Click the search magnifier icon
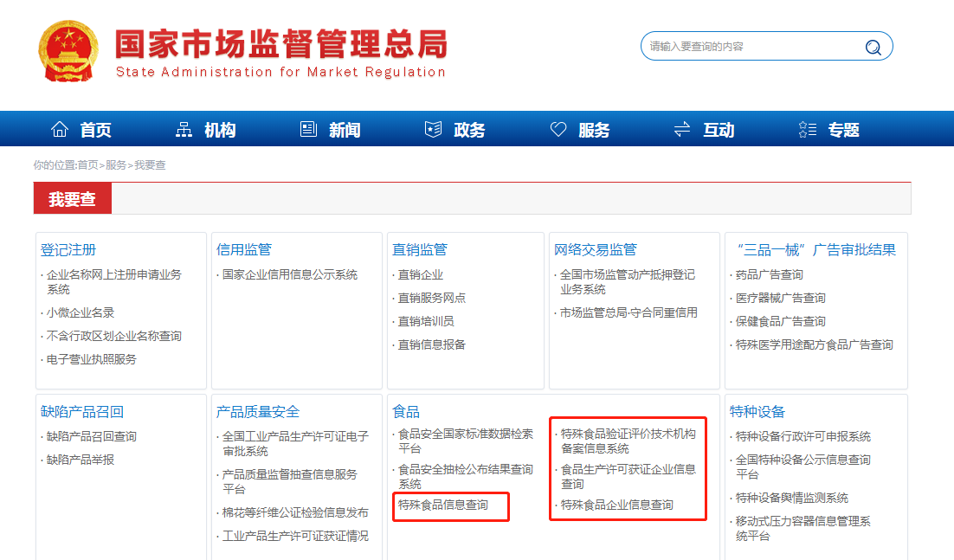 [873, 47]
